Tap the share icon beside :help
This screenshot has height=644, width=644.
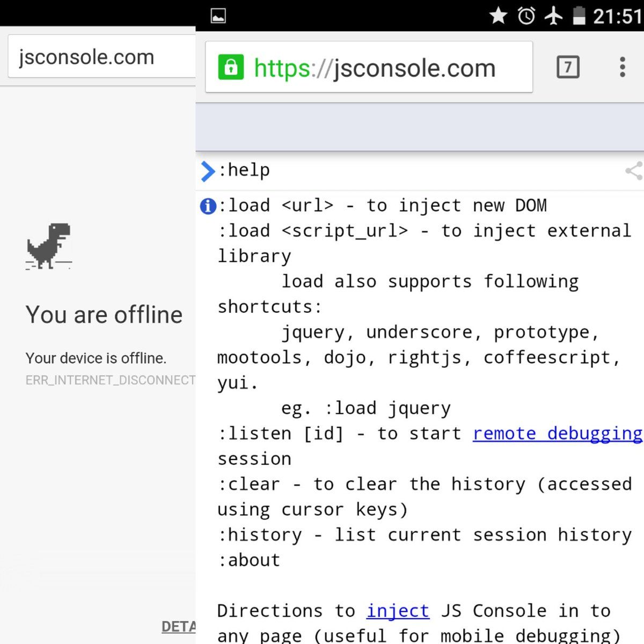634,171
